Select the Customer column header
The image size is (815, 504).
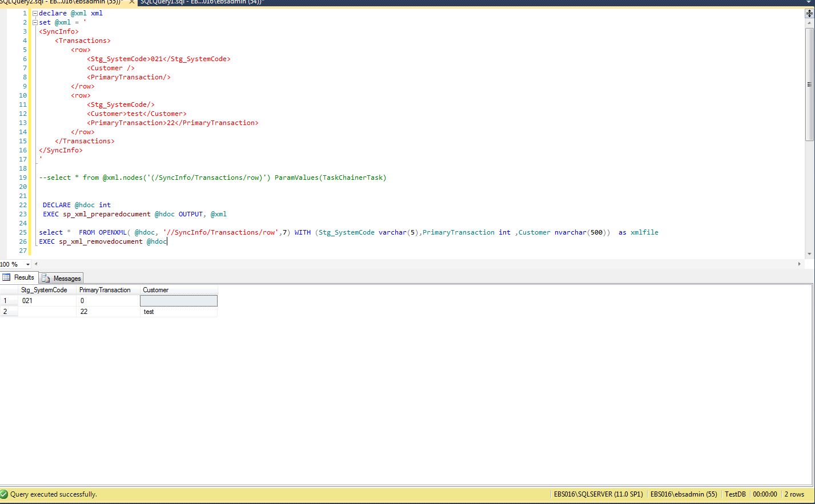coord(179,290)
